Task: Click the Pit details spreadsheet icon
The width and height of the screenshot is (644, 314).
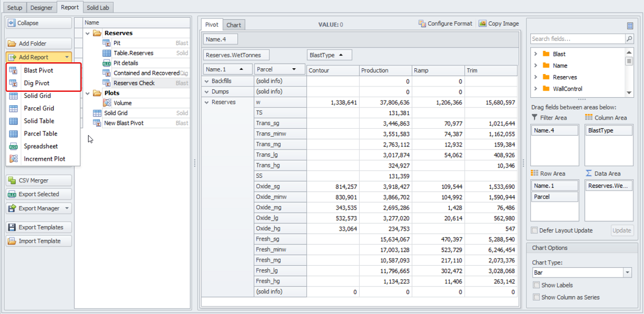Action: click(x=107, y=63)
